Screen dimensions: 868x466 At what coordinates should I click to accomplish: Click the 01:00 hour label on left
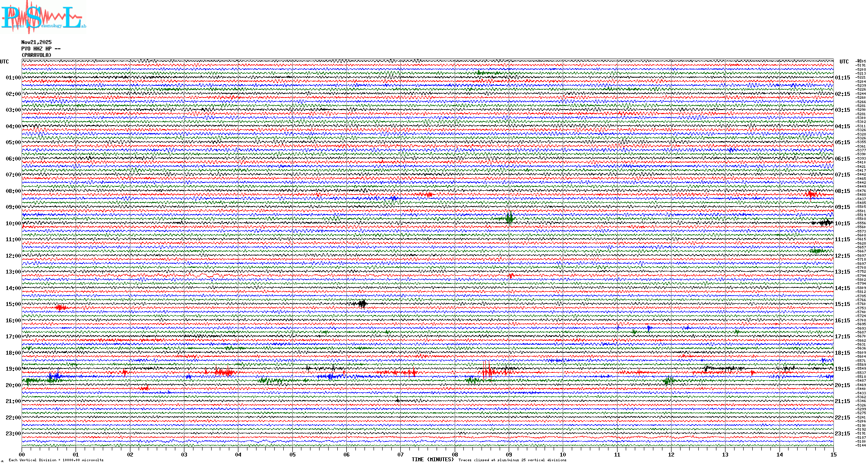[x=13, y=78]
